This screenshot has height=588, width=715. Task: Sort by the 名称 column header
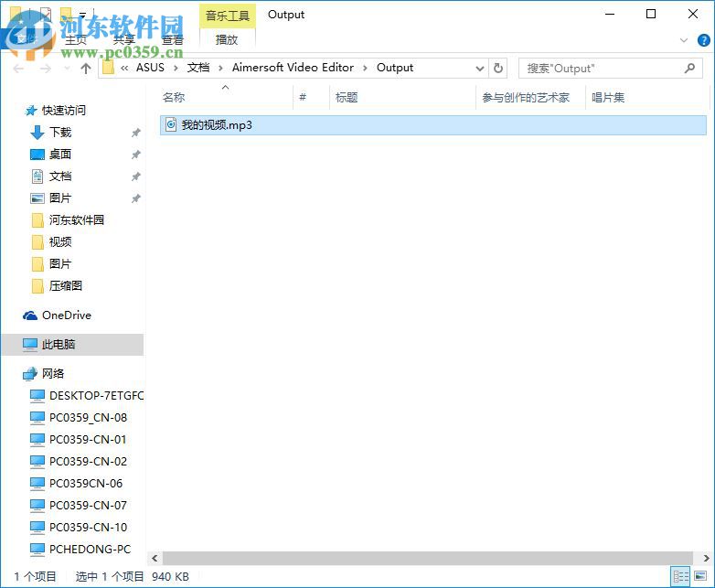(174, 97)
